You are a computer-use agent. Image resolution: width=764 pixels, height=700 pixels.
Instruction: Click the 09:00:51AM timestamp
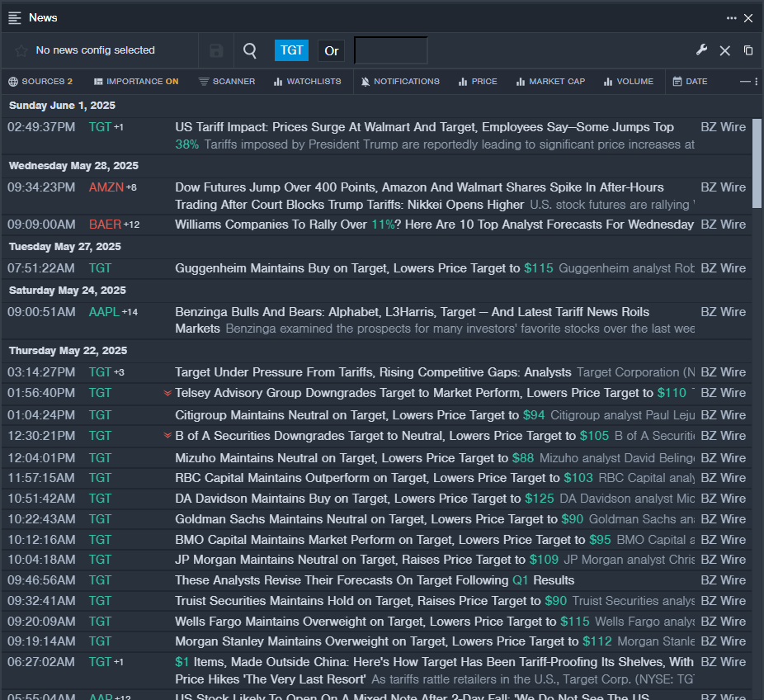pyautogui.click(x=41, y=312)
